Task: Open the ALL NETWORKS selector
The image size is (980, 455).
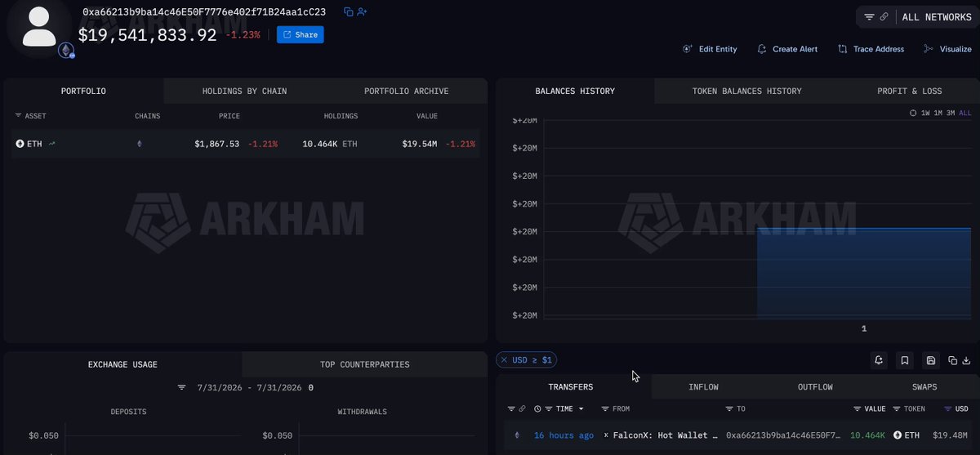Action: [x=937, y=17]
